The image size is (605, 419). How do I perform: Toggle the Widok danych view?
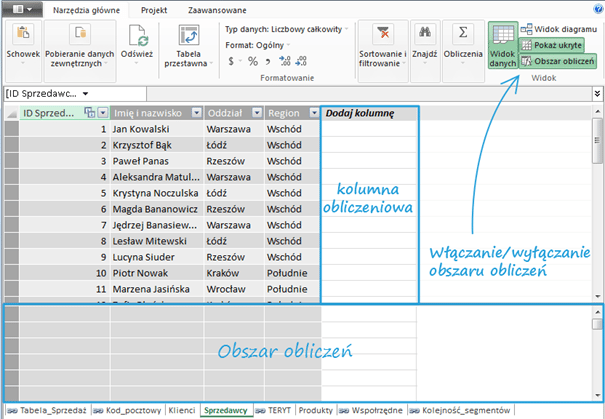coord(503,46)
